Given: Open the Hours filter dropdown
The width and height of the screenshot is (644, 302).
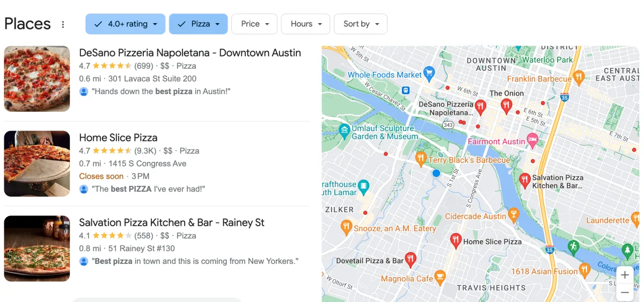Looking at the screenshot, I should [x=306, y=24].
